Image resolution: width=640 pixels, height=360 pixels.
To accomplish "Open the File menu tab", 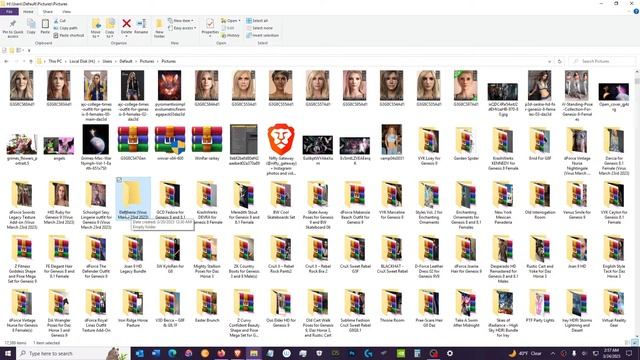I will pos(9,11).
